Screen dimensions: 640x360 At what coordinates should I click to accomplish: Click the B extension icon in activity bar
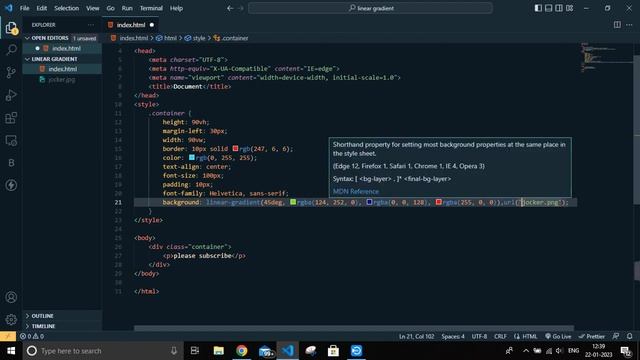point(11,163)
